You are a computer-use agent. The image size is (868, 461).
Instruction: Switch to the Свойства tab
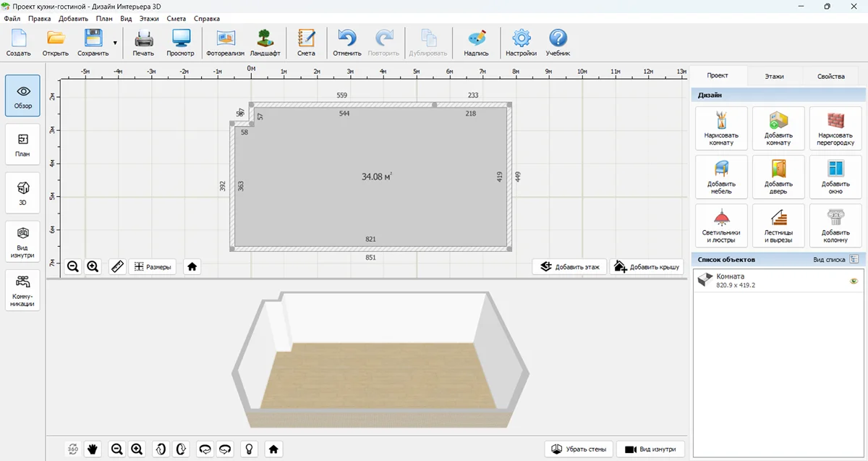coord(830,76)
